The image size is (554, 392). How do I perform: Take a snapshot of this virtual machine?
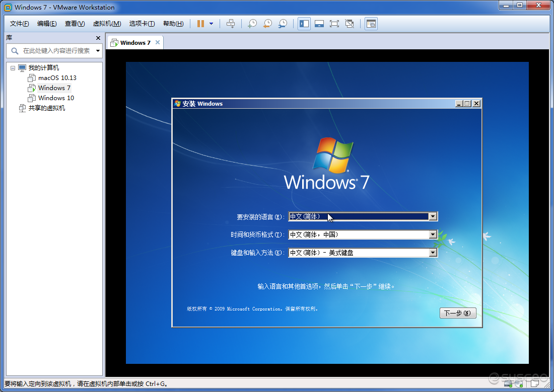click(252, 24)
